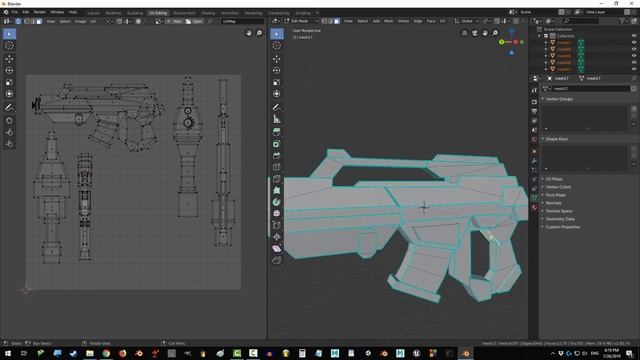Open the Material properties tab icon

point(534,207)
